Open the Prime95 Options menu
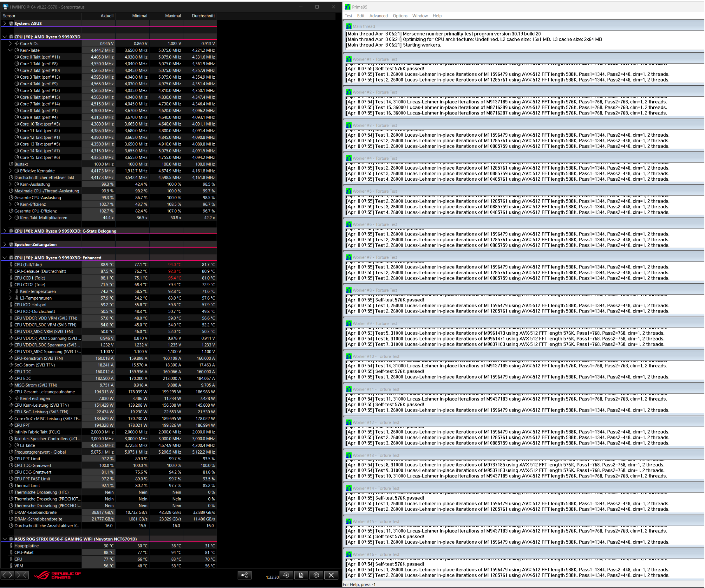The width and height of the screenshot is (705, 588). click(400, 16)
